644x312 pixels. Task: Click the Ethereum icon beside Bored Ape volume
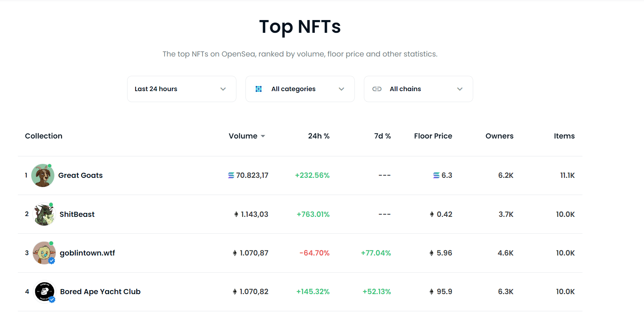click(235, 292)
